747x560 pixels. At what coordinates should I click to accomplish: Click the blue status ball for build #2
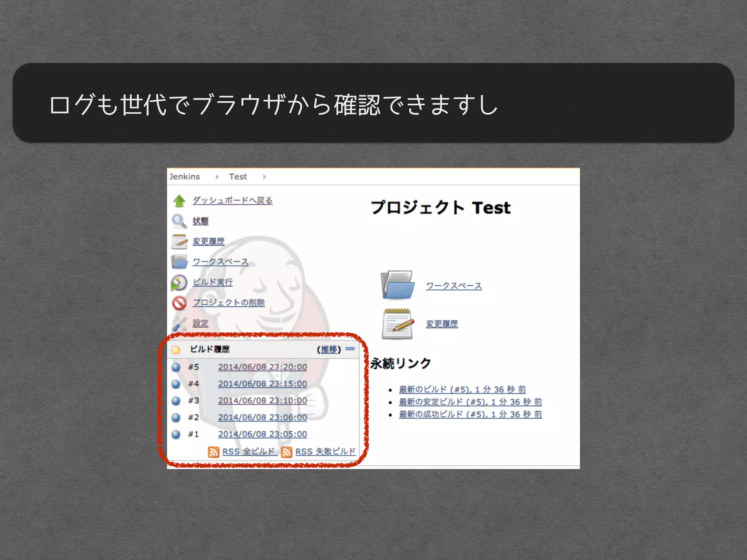176,417
